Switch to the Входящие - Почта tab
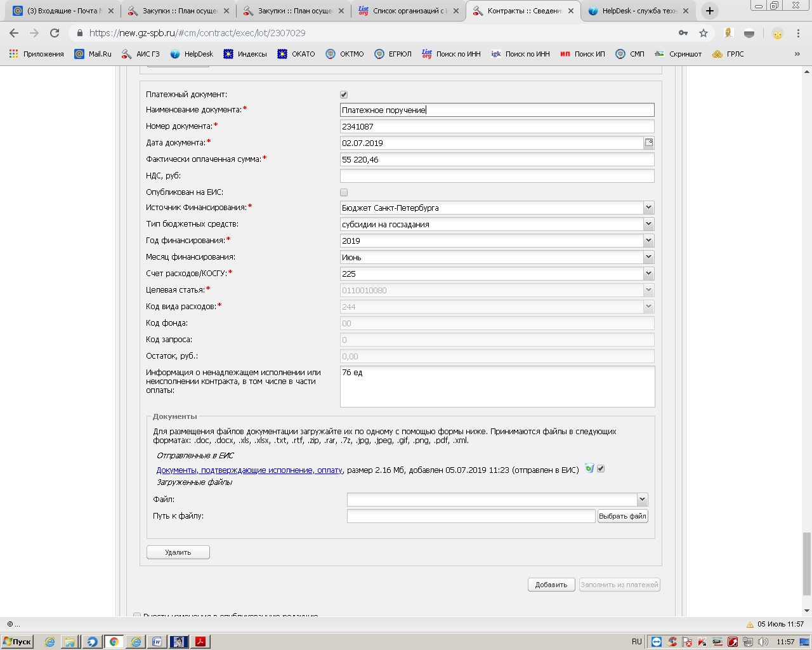 (62, 11)
